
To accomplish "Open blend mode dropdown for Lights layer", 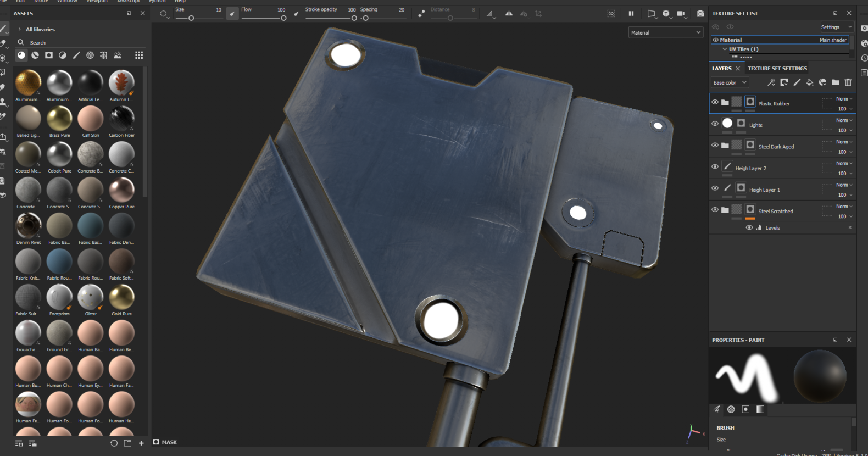I will click(x=844, y=120).
